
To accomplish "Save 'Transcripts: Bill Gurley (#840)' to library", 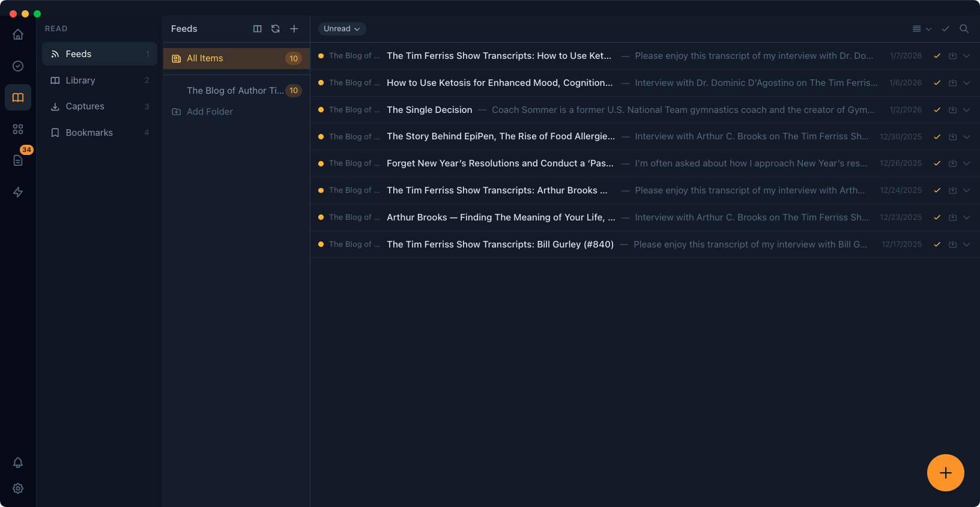I will (952, 244).
